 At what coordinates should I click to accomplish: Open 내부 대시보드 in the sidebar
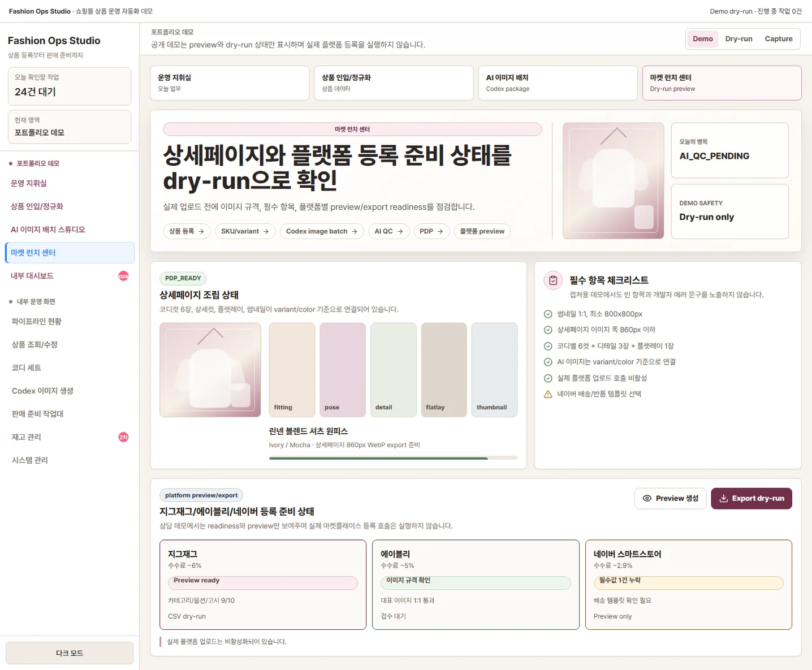pos(70,276)
